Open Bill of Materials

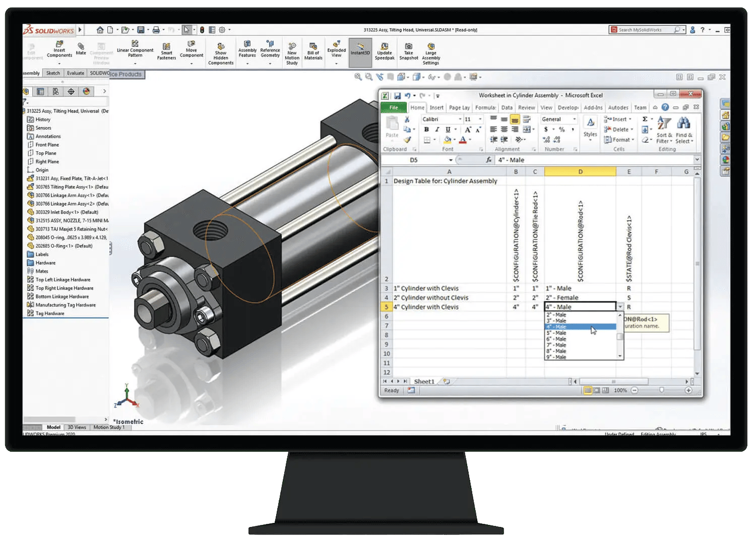pos(313,51)
